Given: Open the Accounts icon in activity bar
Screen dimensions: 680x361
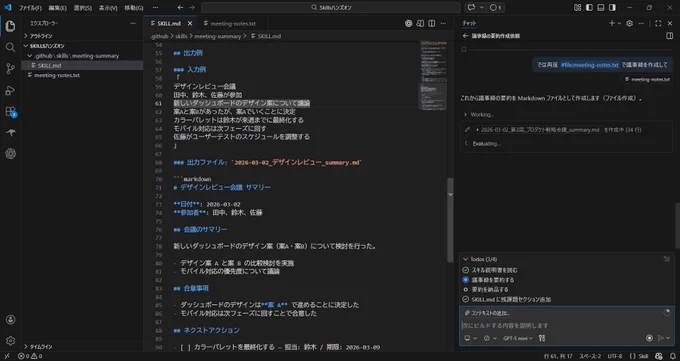Looking at the screenshot, I should [x=10, y=320].
